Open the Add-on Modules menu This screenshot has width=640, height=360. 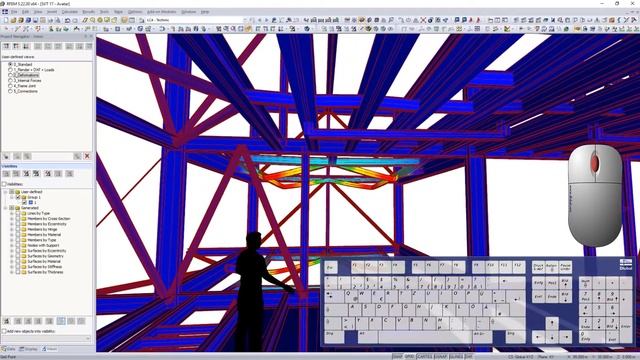[x=161, y=12]
